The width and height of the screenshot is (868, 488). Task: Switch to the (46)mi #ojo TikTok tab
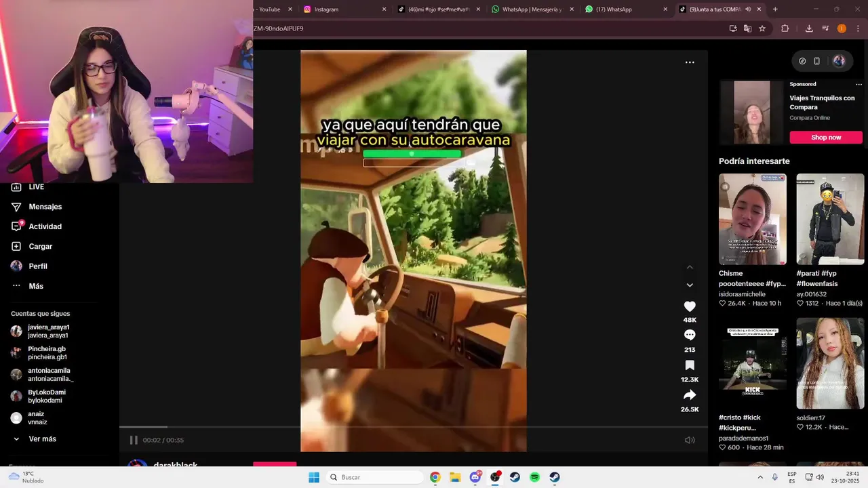click(439, 9)
